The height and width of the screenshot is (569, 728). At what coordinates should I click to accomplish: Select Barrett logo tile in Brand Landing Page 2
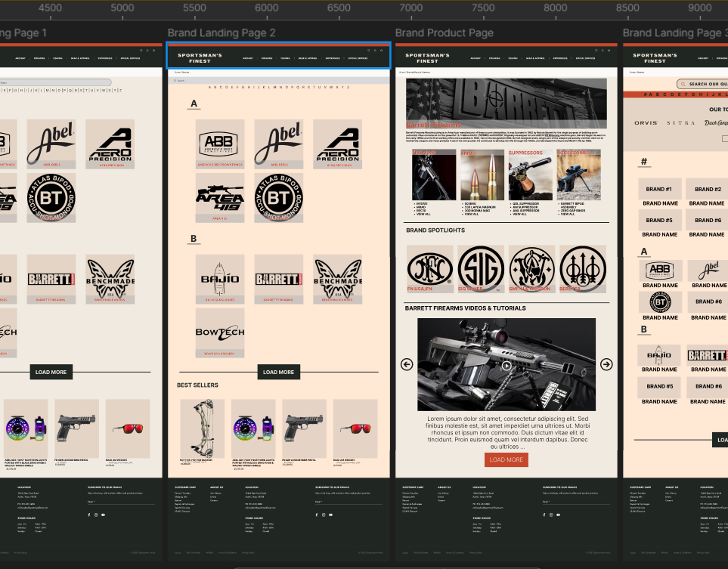[x=278, y=280]
